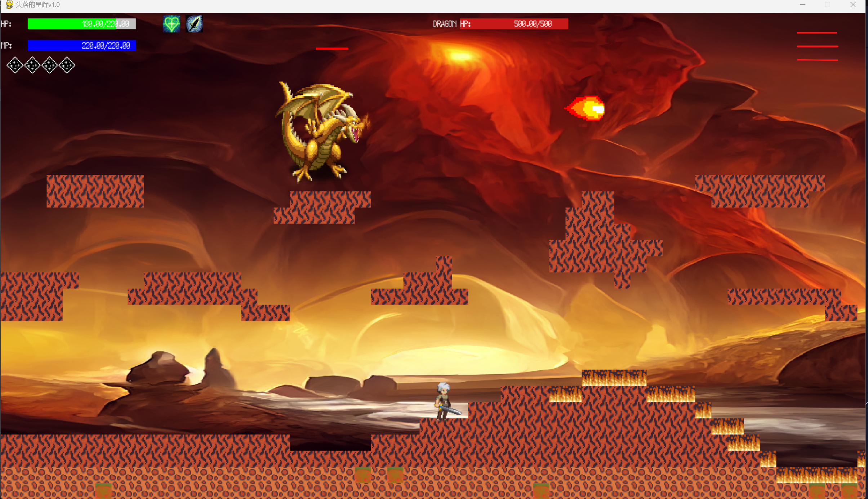Click the first diamond star gem

click(15, 65)
